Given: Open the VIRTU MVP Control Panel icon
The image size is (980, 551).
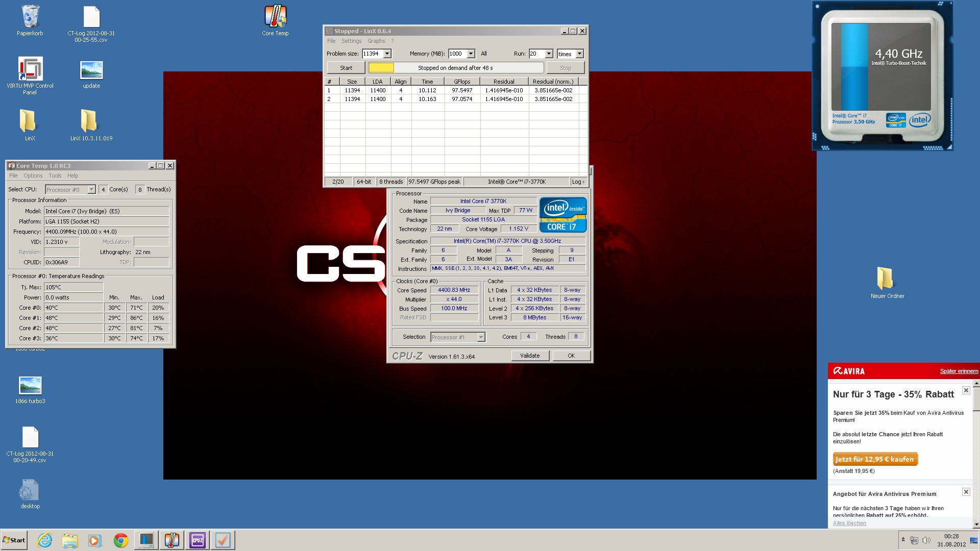Looking at the screenshot, I should [x=30, y=69].
